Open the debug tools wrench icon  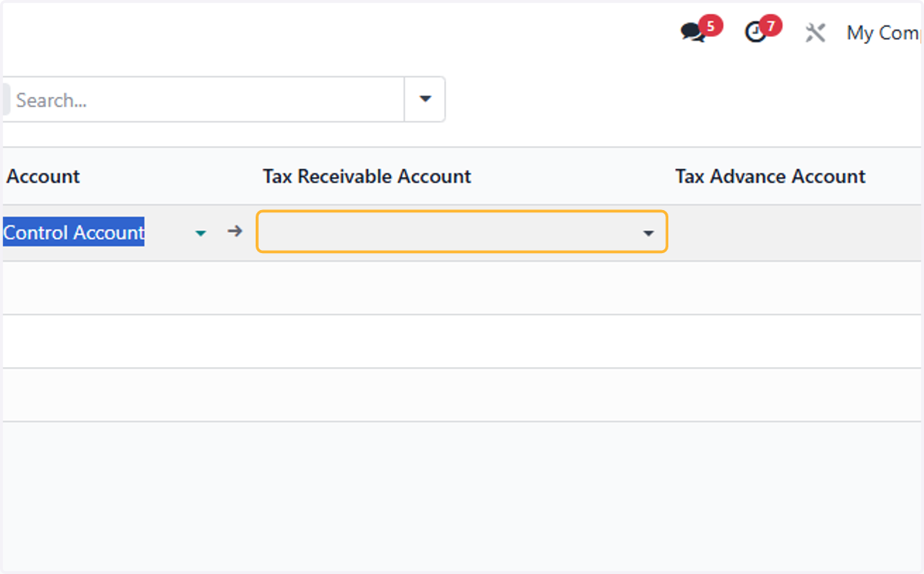(815, 32)
